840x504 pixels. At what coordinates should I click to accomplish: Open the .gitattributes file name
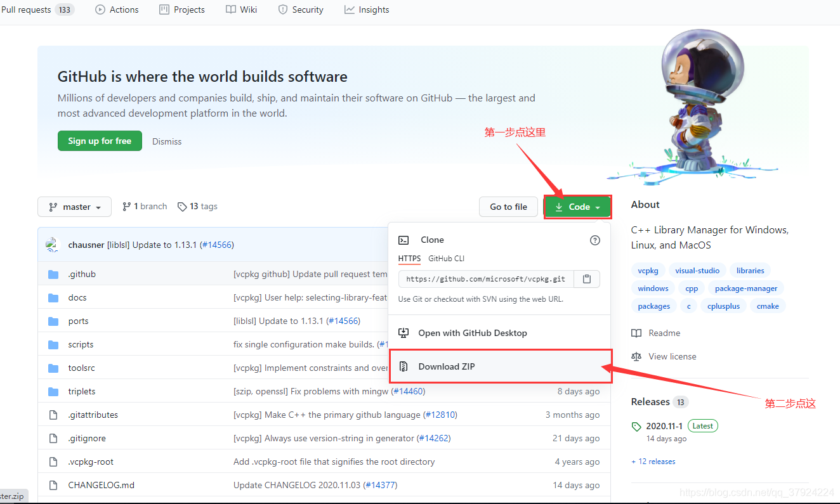tap(93, 415)
